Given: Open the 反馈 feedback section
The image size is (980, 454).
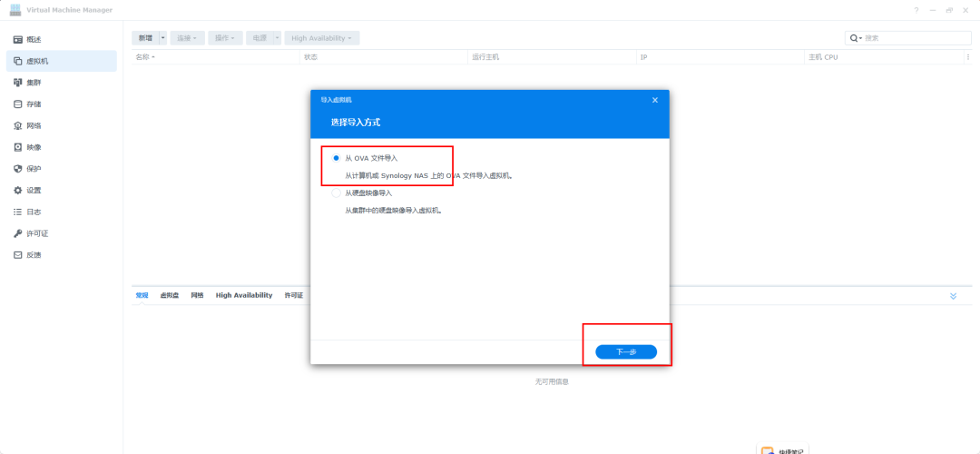Looking at the screenshot, I should click(62, 255).
